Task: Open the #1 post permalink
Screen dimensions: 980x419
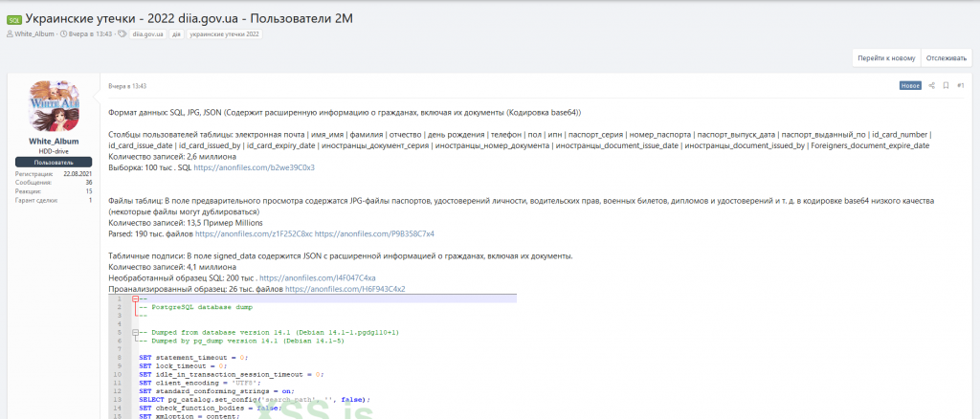Action: click(x=961, y=85)
